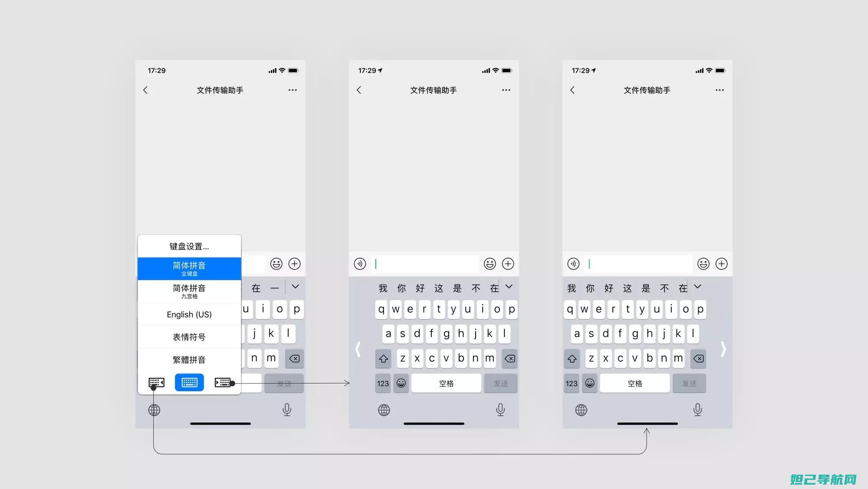
Task: Click the back arrow navigation icon
Action: [x=147, y=90]
